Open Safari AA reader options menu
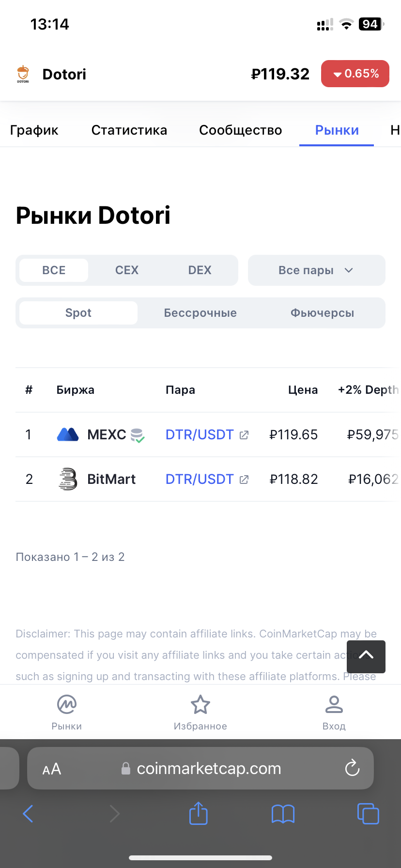The image size is (401, 868). (52, 769)
